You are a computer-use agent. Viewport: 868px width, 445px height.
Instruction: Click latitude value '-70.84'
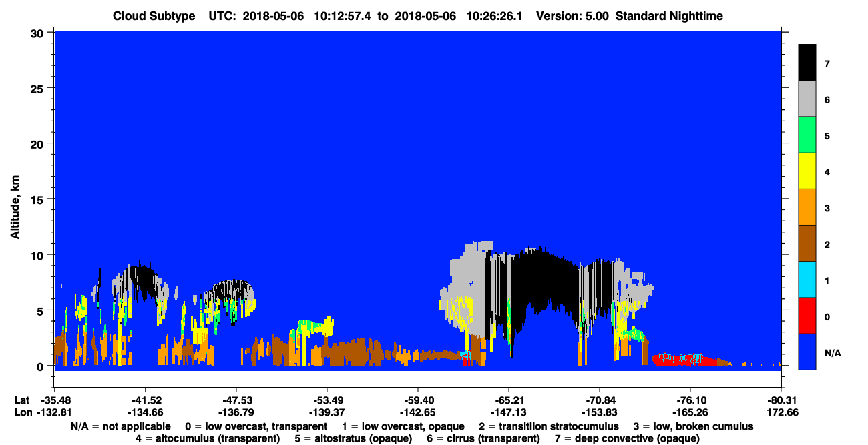tap(600, 400)
